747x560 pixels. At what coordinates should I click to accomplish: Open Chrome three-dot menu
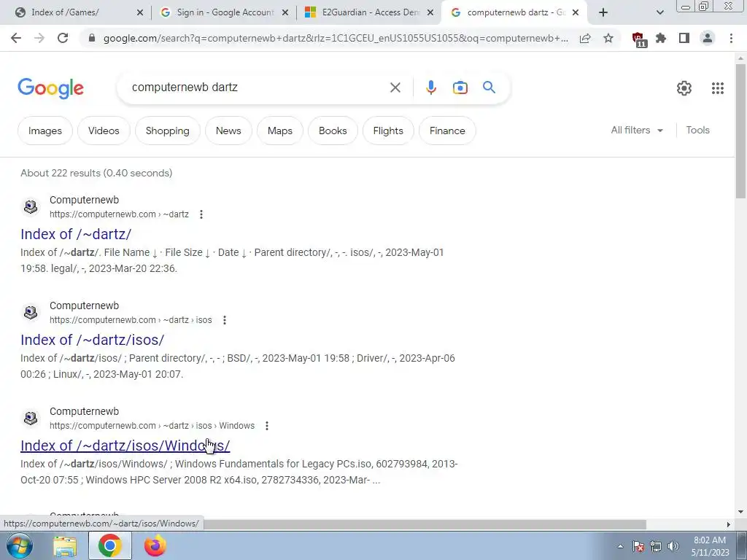731,38
